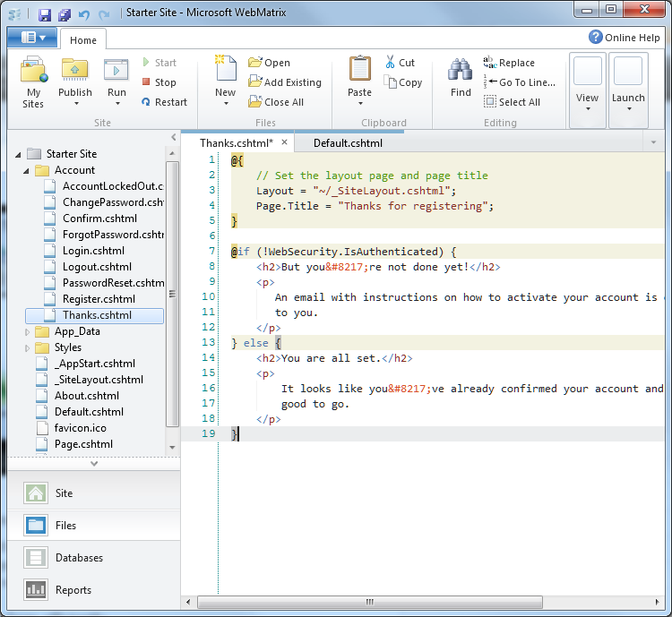
Task: Open the New file dropdown arrow
Action: (226, 104)
